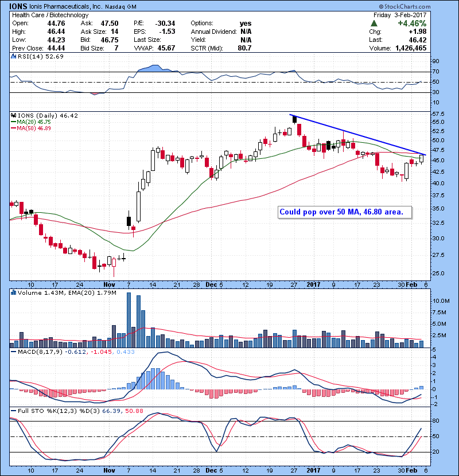Screen dimensions: 459x476
Task: Click the tallest volume bar in early November
Action: pyautogui.click(x=129, y=320)
